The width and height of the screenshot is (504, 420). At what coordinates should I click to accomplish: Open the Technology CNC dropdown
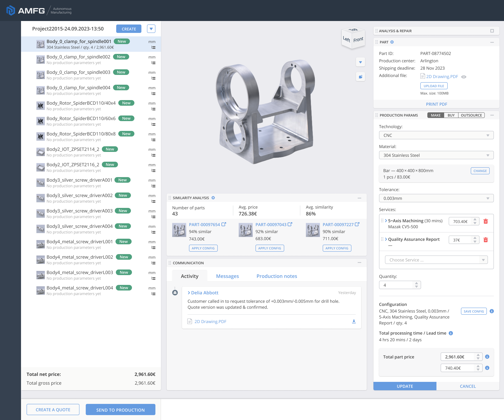(436, 135)
